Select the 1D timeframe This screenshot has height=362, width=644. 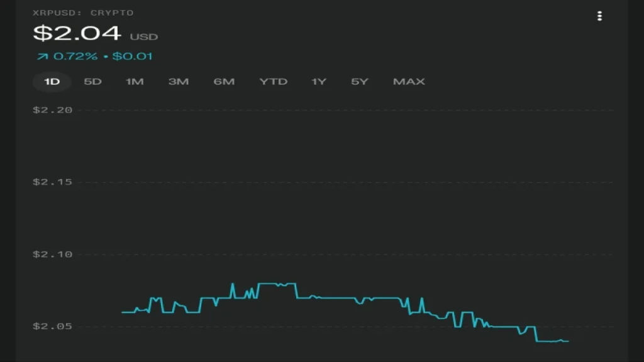[51, 82]
